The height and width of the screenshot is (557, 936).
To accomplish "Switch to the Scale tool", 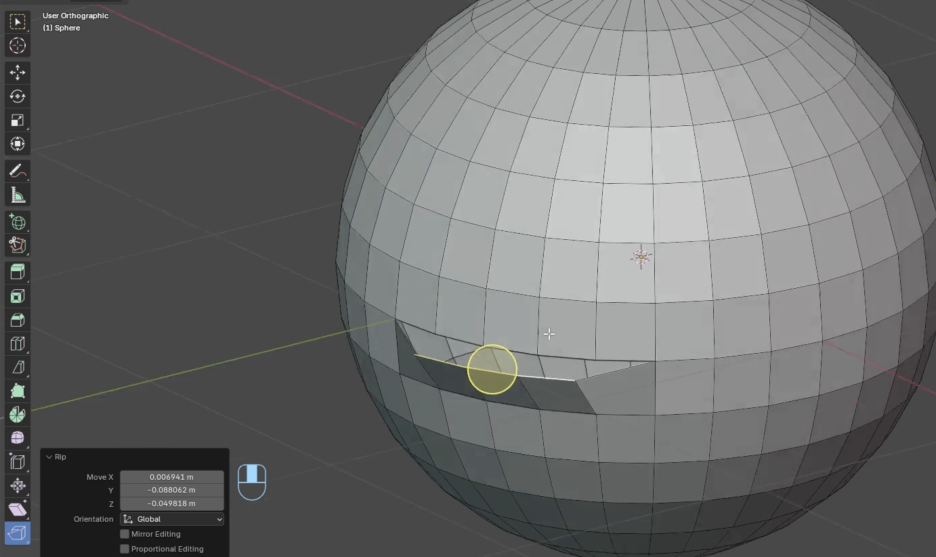I will tap(17, 120).
